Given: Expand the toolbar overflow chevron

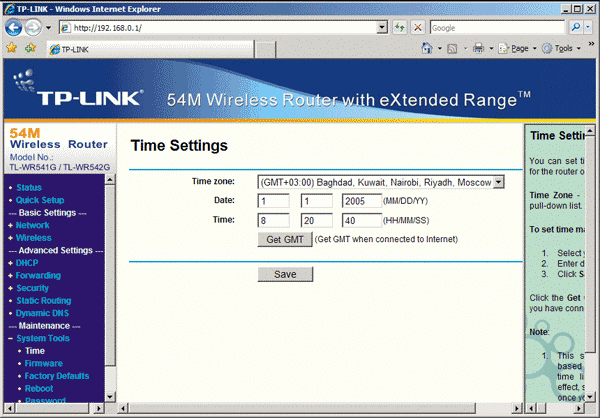Looking at the screenshot, I should [591, 44].
